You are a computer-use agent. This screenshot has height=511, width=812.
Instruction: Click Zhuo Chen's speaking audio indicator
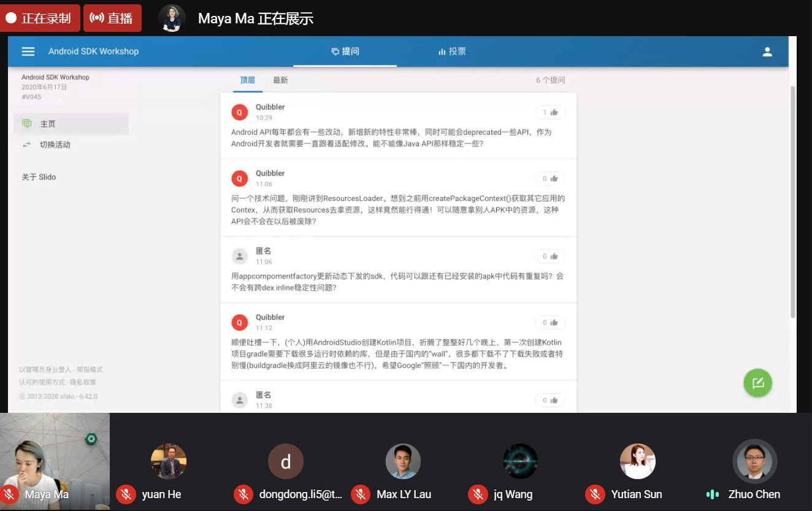tap(713, 494)
